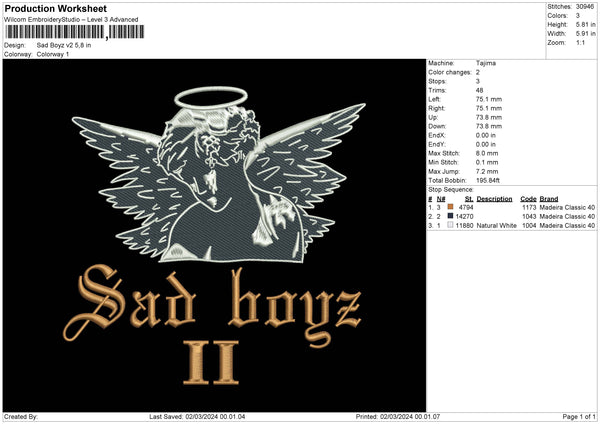This screenshot has width=600, height=424.
Task: Click the Max Jump value '7.2 mm'
Action: [x=487, y=171]
